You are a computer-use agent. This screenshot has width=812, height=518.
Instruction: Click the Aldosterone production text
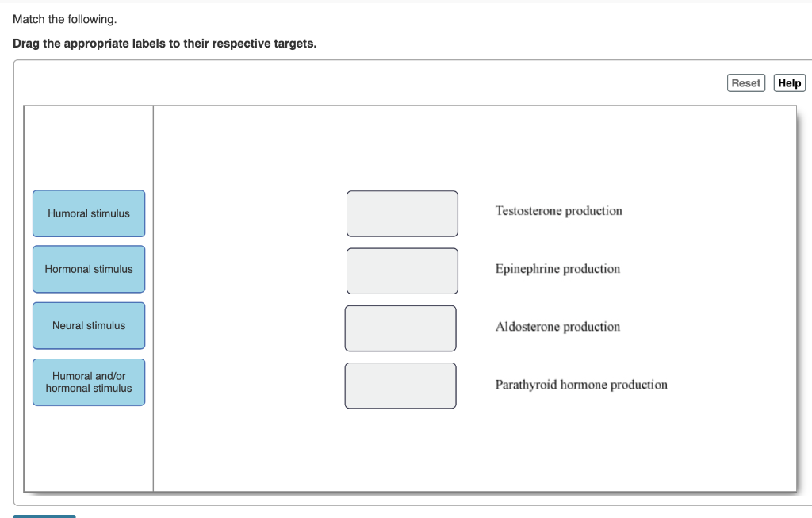pos(557,327)
